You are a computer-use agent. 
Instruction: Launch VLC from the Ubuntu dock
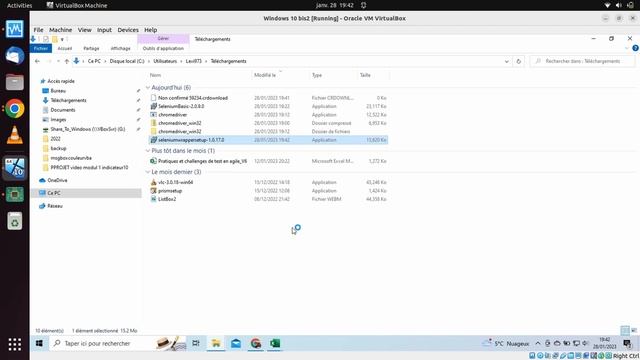15,135
